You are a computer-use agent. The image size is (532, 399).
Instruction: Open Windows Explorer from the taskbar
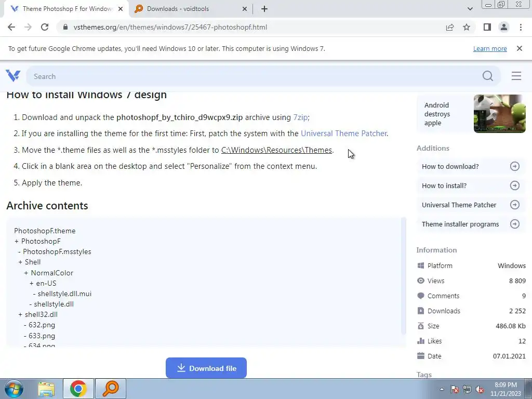point(46,389)
